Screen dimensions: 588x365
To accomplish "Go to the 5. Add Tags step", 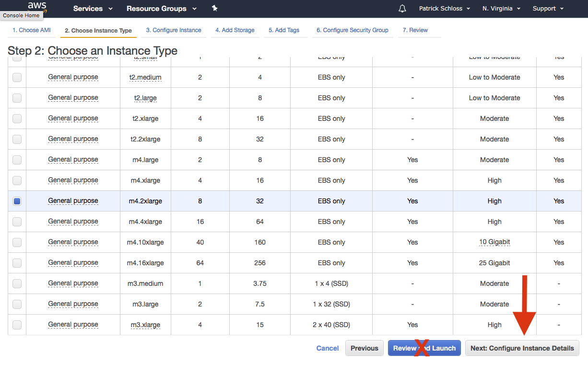I will (x=285, y=30).
